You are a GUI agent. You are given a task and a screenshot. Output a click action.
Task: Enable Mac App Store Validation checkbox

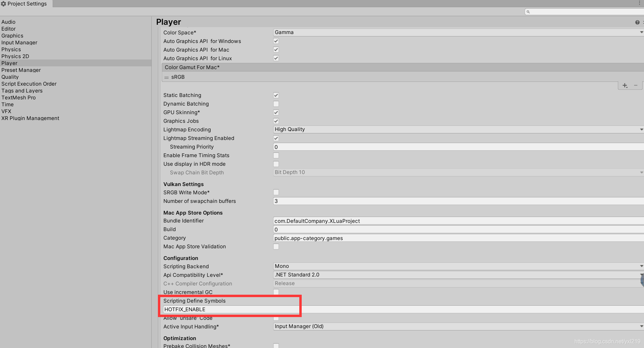[x=276, y=247]
